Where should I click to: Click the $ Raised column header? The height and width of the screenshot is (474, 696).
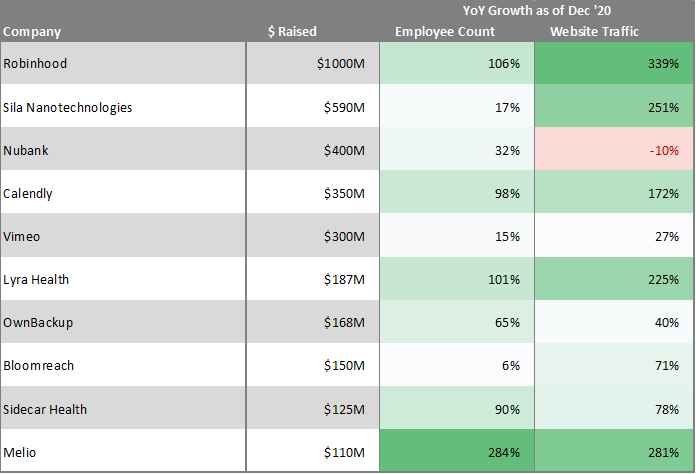tap(292, 32)
